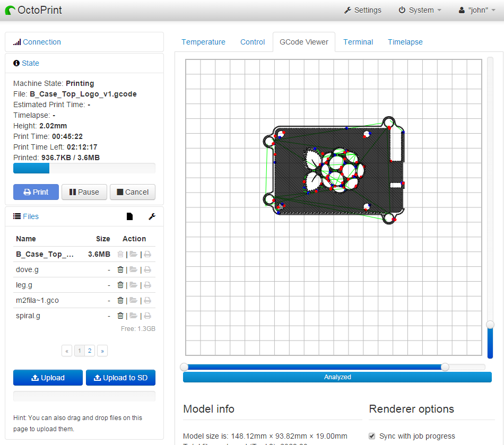This screenshot has height=445, width=504.
Task: Expand the Connection panel
Action: coord(41,42)
